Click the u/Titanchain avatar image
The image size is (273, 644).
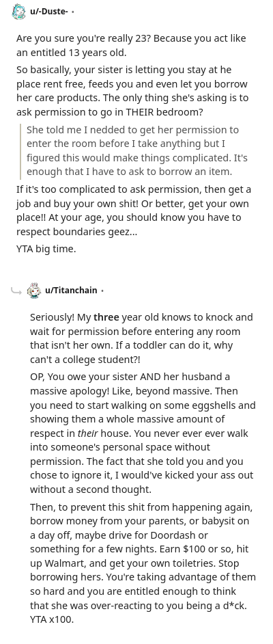coord(34,291)
